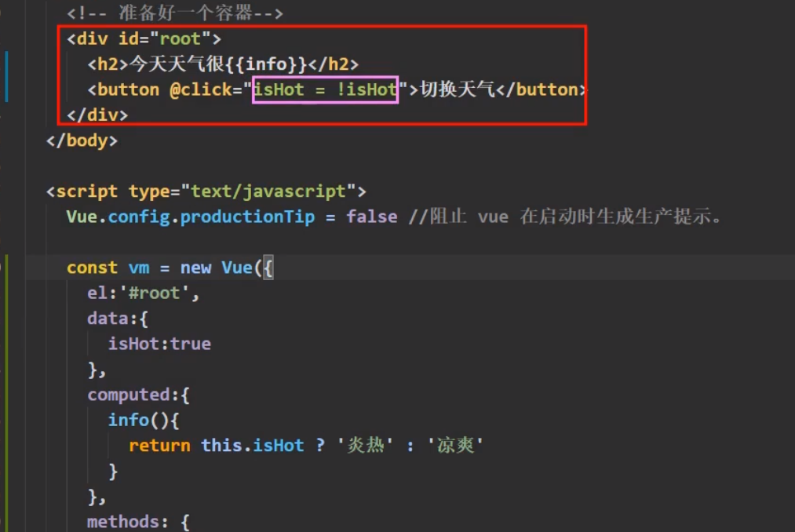Click the 'isHot:true' property line
The width and height of the screenshot is (795, 532).
coord(159,344)
